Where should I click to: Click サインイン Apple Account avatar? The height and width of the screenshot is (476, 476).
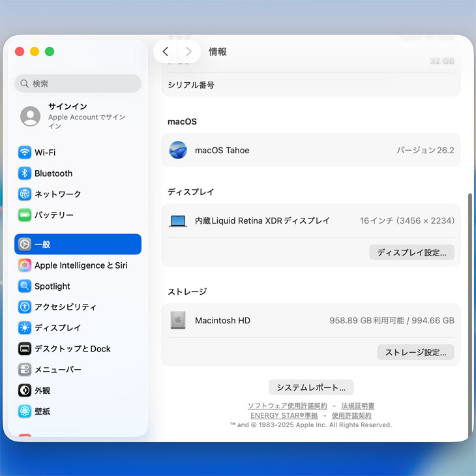coord(30,116)
